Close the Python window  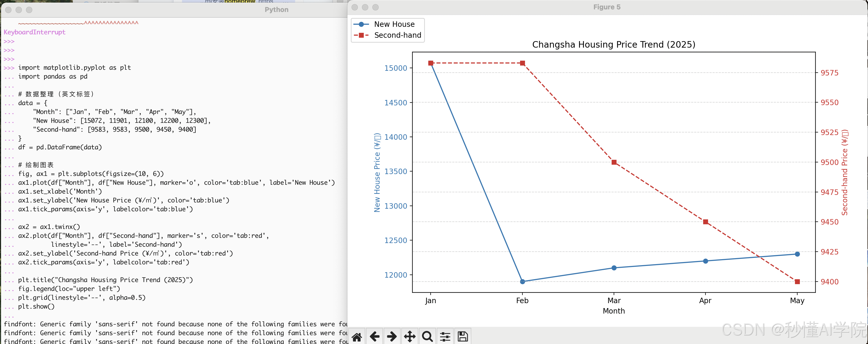coord(8,10)
